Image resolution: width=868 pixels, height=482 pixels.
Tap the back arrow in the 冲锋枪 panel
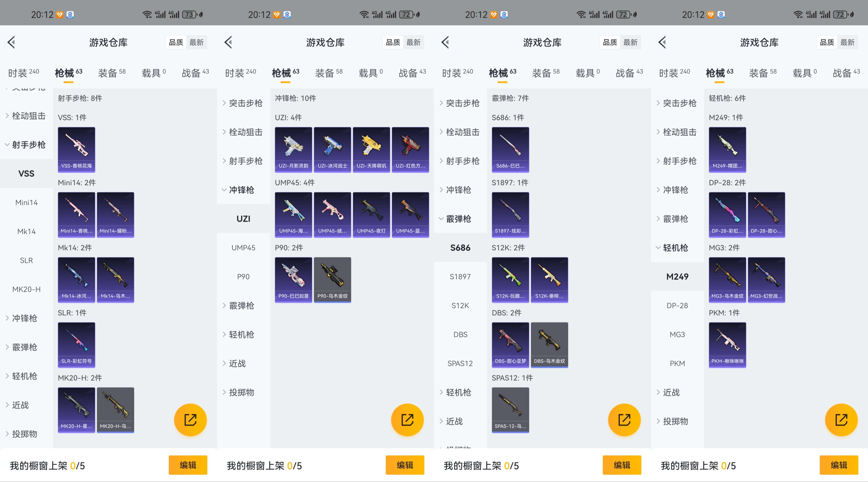[x=228, y=42]
